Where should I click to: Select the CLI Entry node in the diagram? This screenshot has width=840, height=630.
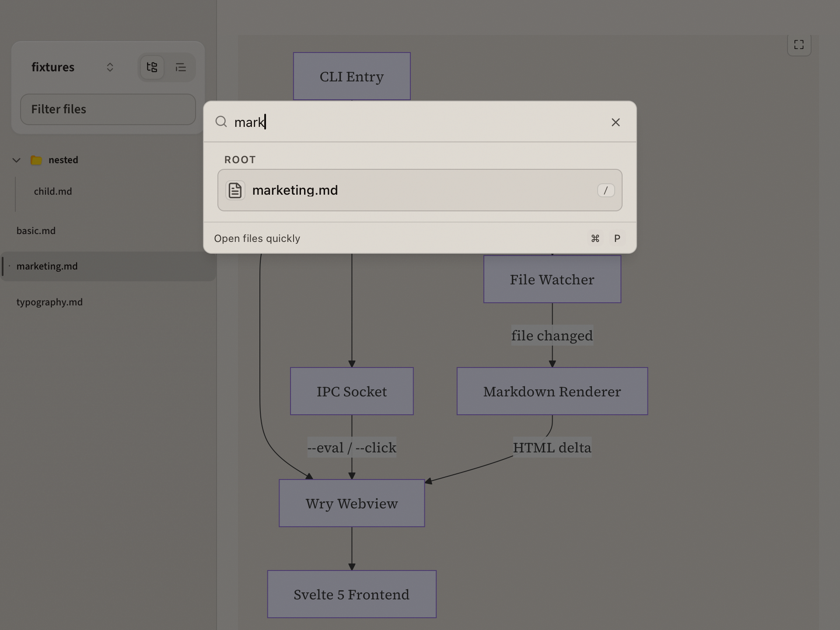pyautogui.click(x=351, y=77)
